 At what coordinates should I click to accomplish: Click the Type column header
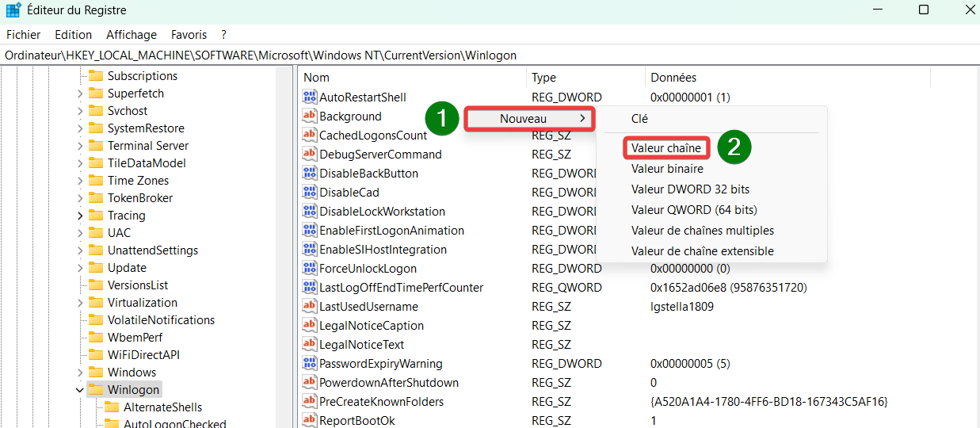[x=585, y=78]
